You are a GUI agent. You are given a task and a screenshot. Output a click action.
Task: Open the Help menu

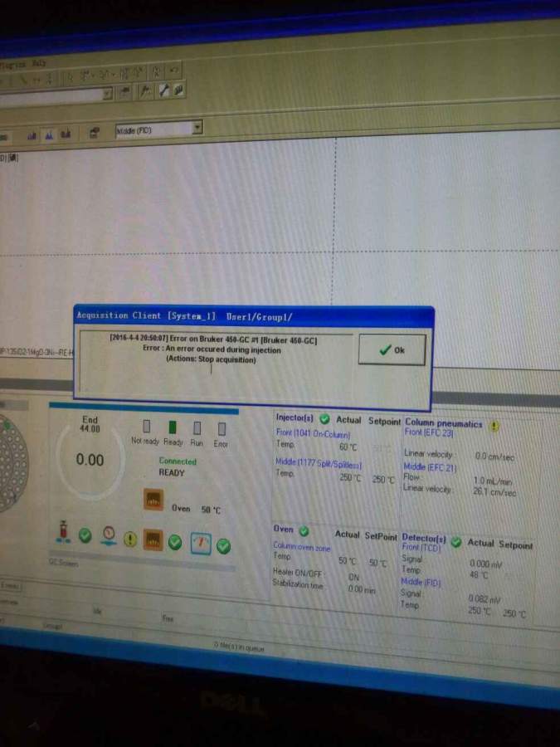37,63
